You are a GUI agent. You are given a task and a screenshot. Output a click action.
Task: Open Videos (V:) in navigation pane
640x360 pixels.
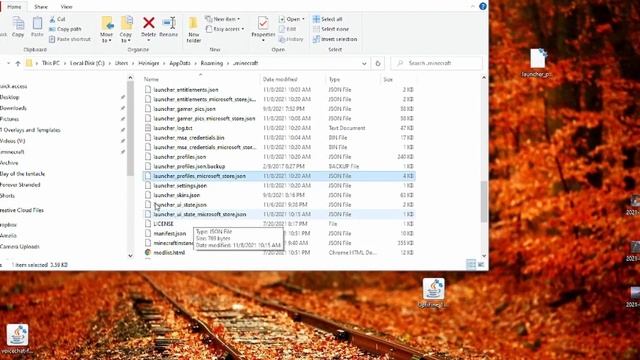(x=12, y=141)
